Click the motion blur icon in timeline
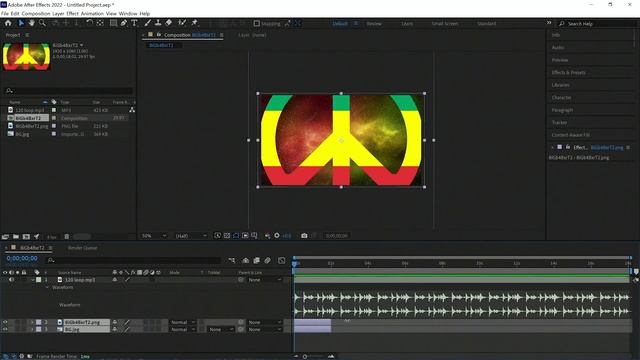This screenshot has height=360, width=640. pyautogui.click(x=267, y=260)
